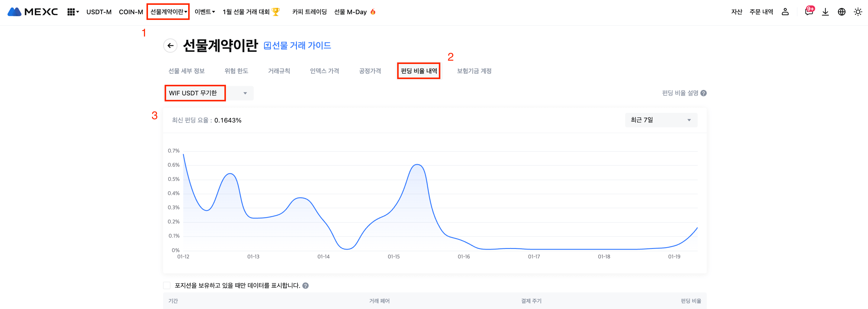This screenshot has width=868, height=309.
Task: Click the download app icon
Action: coord(825,12)
